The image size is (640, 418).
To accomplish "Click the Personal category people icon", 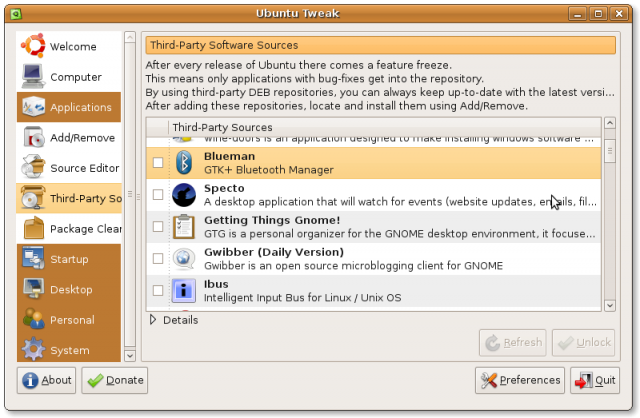I will click(x=33, y=320).
